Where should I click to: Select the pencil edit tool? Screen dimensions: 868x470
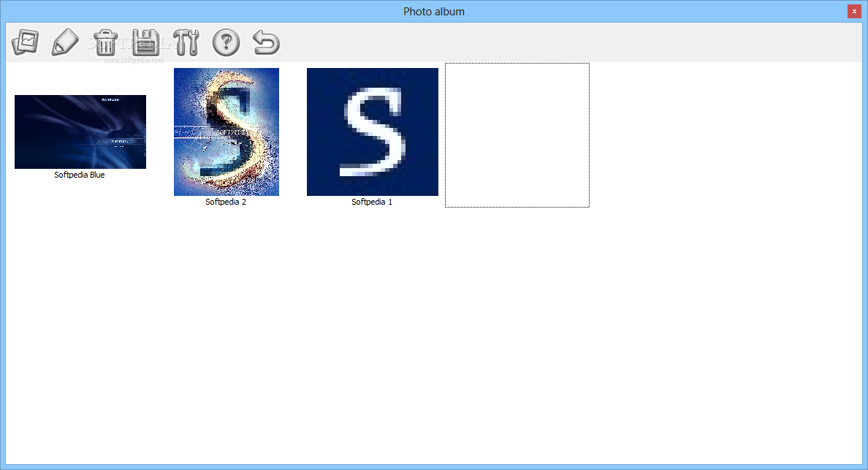tap(65, 42)
